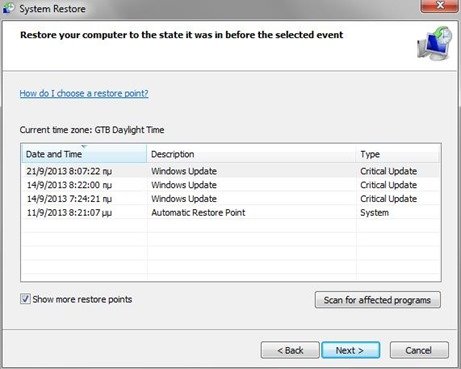Close the System Restore window
This screenshot has width=461, height=369.
click(x=440, y=6)
